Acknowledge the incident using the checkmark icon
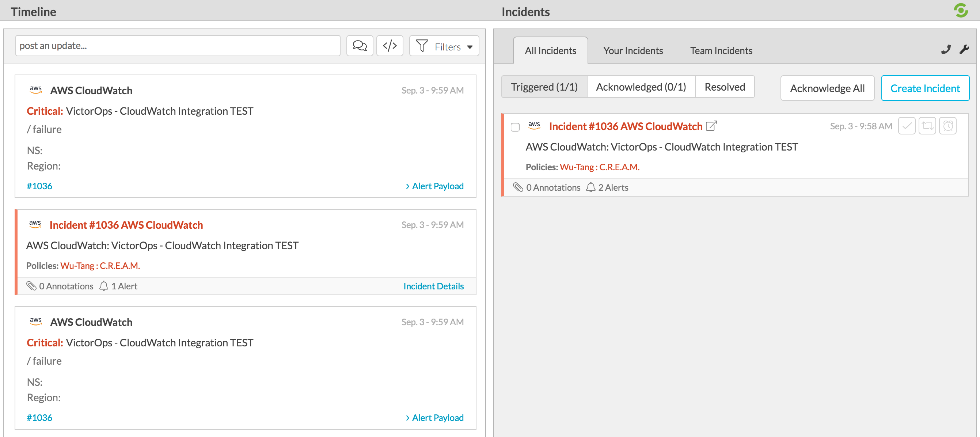Viewport: 980px width, 437px height. 907,125
